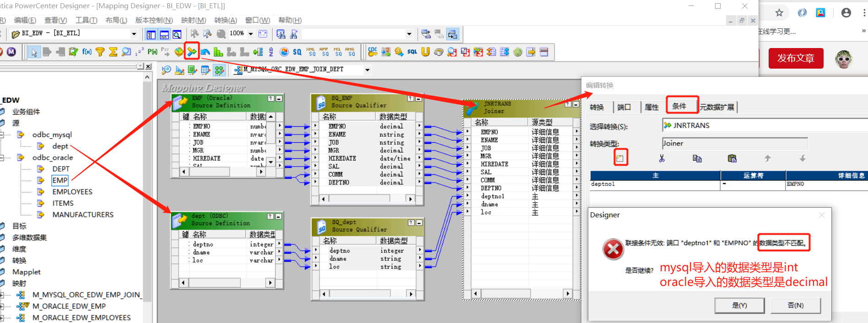The image size is (868, 323).
Task: Click the deptno1 cell in condition grid
Action: click(655, 184)
